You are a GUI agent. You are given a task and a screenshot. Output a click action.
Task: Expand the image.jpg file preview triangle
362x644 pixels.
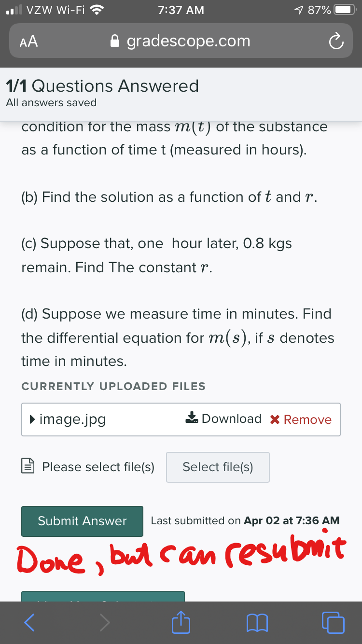click(31, 419)
